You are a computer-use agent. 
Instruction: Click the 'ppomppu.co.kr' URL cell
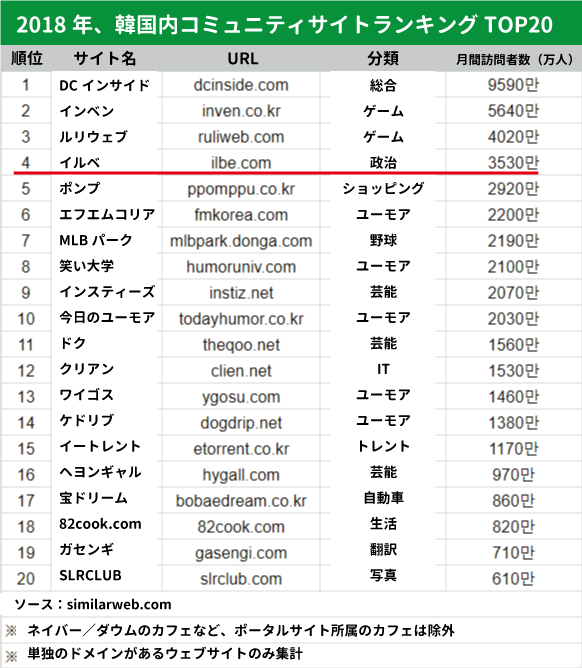[x=241, y=189]
